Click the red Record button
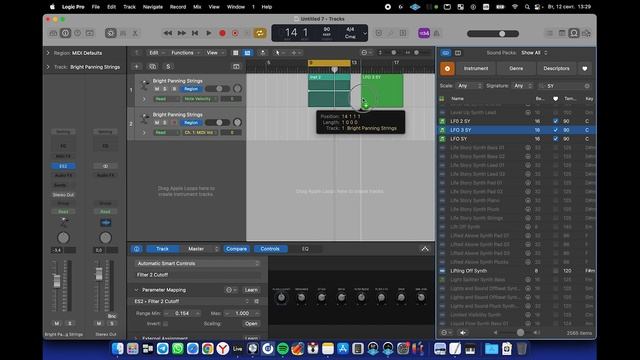The image size is (640, 360). point(222,33)
